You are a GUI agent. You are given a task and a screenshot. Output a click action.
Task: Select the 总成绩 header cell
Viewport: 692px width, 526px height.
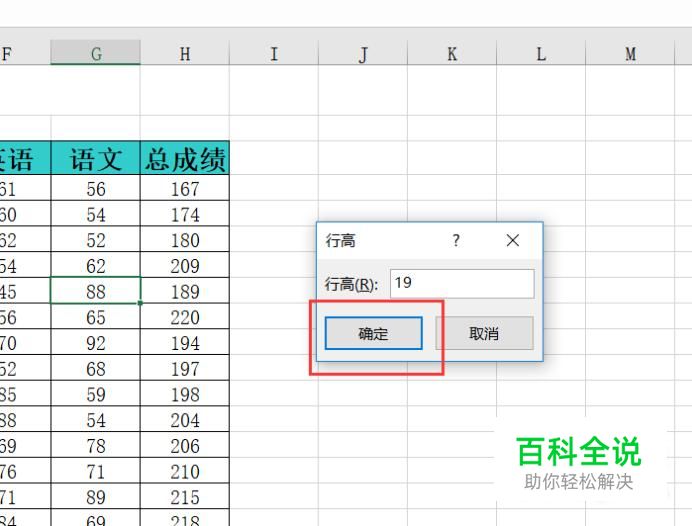click(185, 158)
